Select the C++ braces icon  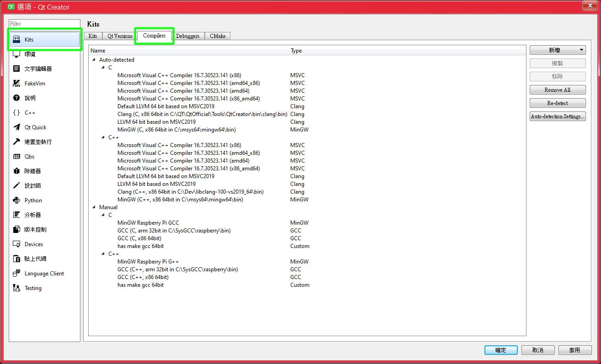coord(16,113)
